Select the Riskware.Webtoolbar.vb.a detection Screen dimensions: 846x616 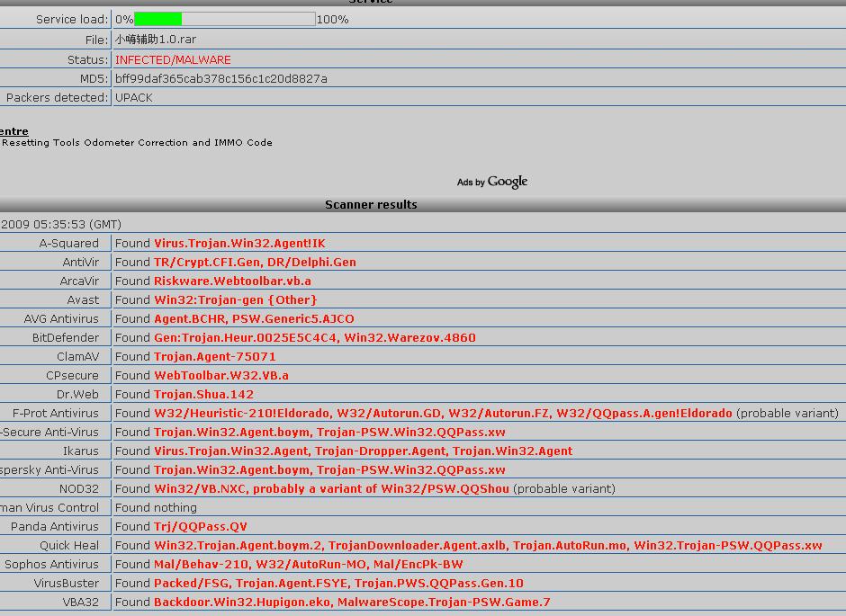[232, 281]
